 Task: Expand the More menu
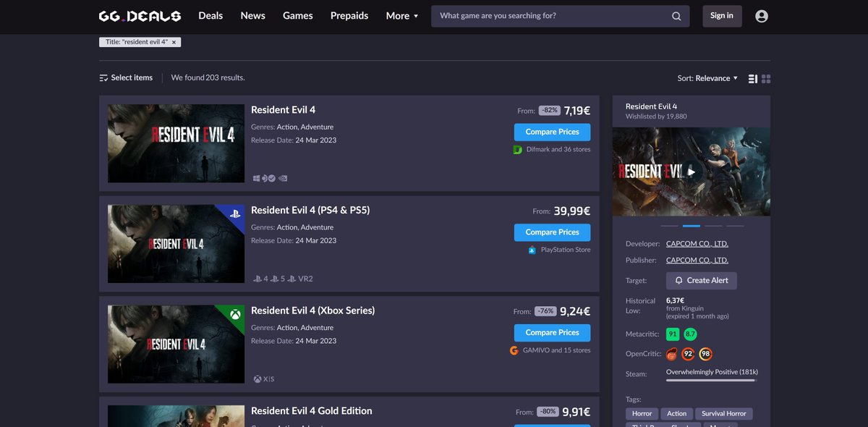coord(402,16)
